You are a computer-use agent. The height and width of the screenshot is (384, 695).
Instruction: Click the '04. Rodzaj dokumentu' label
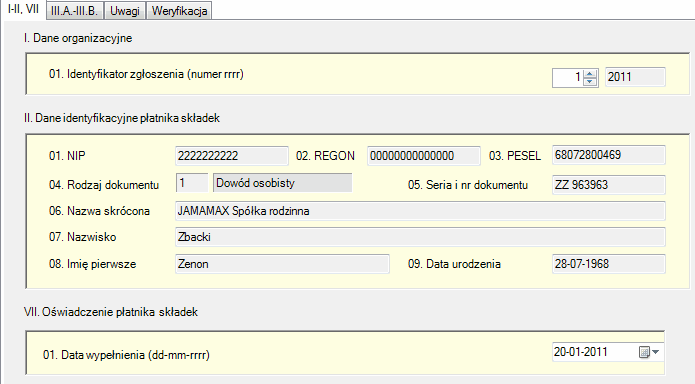(104, 185)
